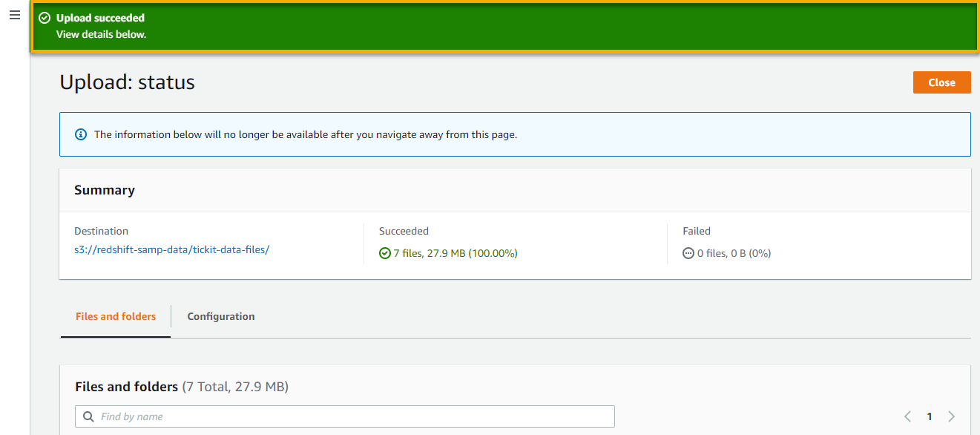The width and height of the screenshot is (980, 435).
Task: Switch to the Files and folders tab
Action: pyautogui.click(x=116, y=316)
